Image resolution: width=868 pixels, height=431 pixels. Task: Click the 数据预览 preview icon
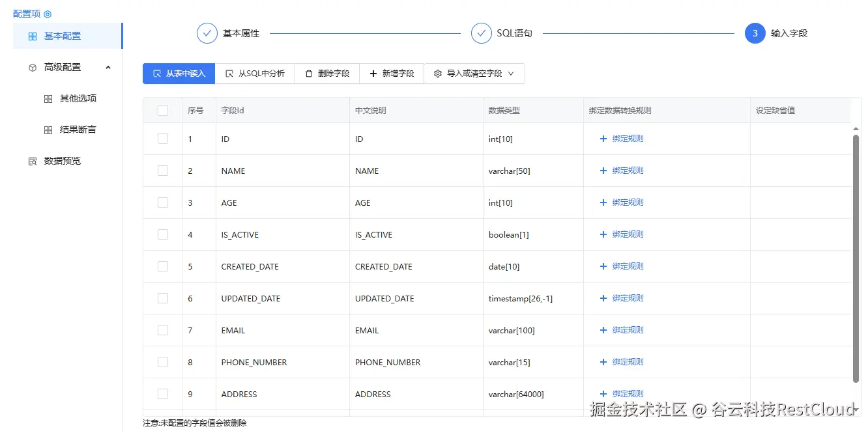coord(33,161)
